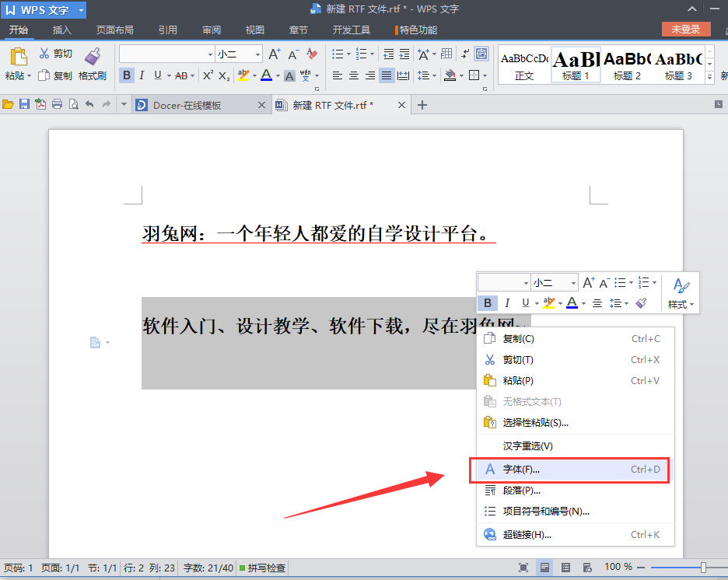Image resolution: width=728 pixels, height=580 pixels.
Task: Expand the font color dropdown arrow in ribbon
Action: (278, 75)
